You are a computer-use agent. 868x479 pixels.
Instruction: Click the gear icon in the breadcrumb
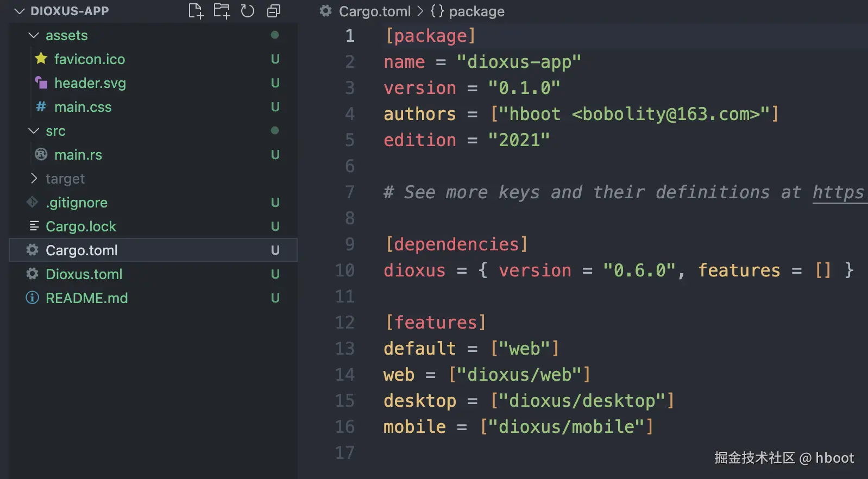click(326, 11)
